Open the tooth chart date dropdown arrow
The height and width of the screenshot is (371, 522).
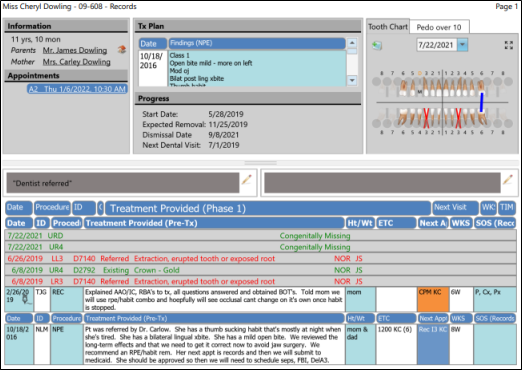click(x=462, y=45)
